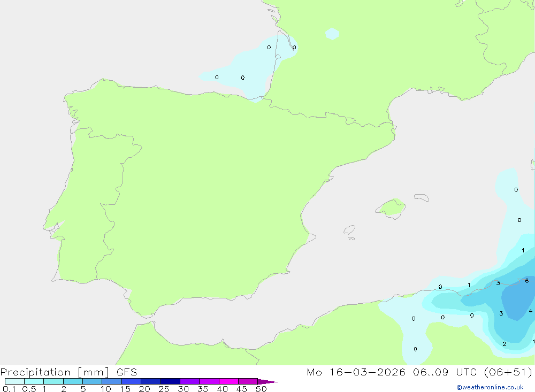Click the legend label '50'

point(262,389)
